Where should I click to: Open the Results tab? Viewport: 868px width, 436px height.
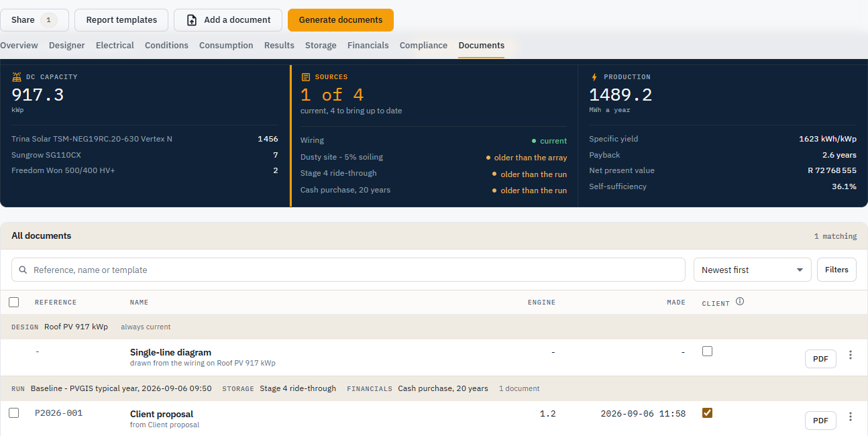pyautogui.click(x=279, y=46)
